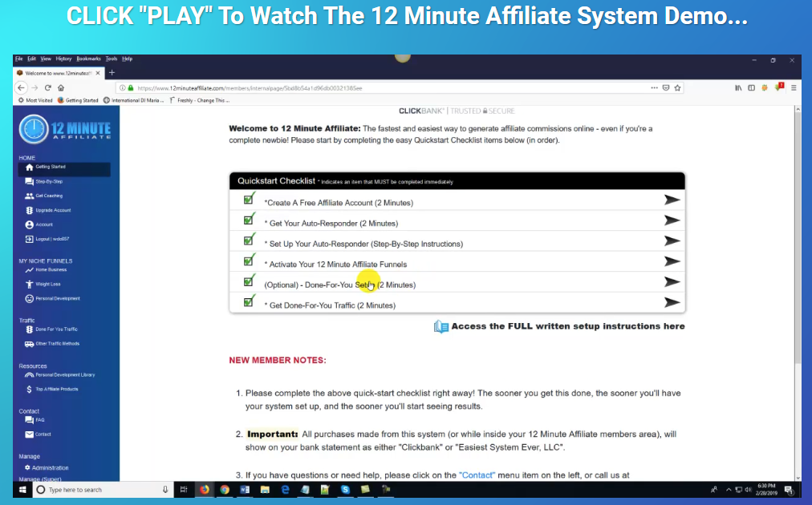The height and width of the screenshot is (505, 812).
Task: Open Other Traffic Methods in the sidebar
Action: (x=52, y=344)
